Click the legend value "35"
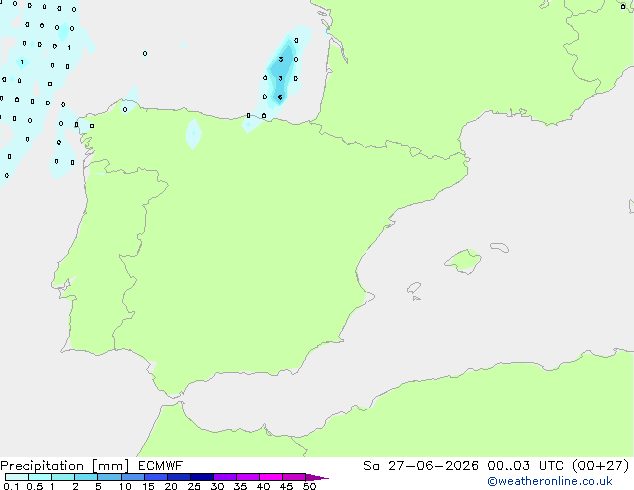 [x=240, y=486]
